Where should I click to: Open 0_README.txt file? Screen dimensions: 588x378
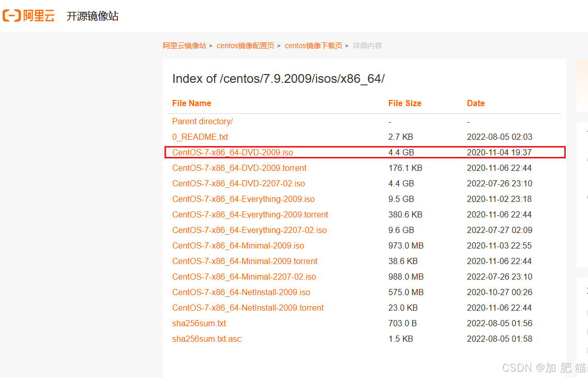(200, 137)
